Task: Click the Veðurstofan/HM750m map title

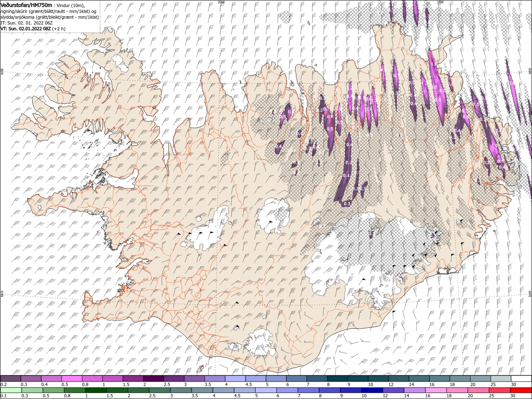Action: click(x=26, y=5)
